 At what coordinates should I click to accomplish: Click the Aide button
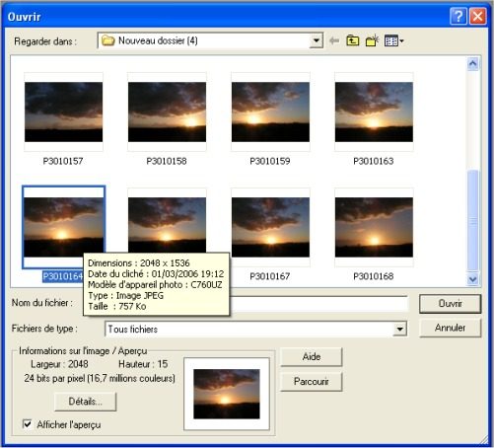point(312,356)
